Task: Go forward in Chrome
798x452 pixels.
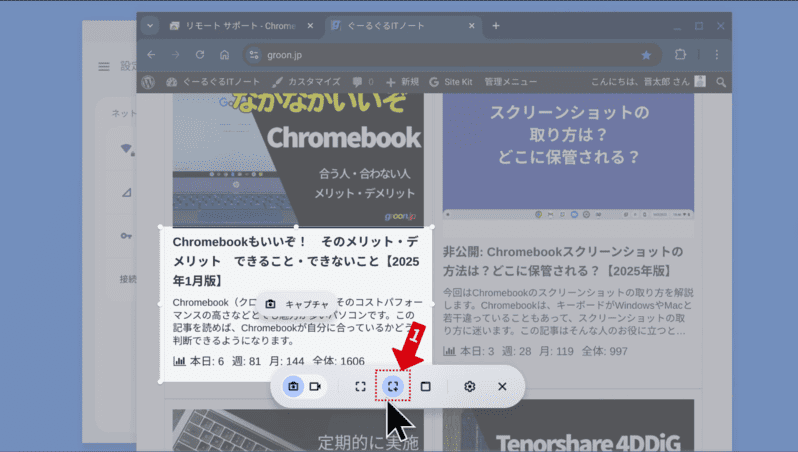Action: [x=176, y=54]
